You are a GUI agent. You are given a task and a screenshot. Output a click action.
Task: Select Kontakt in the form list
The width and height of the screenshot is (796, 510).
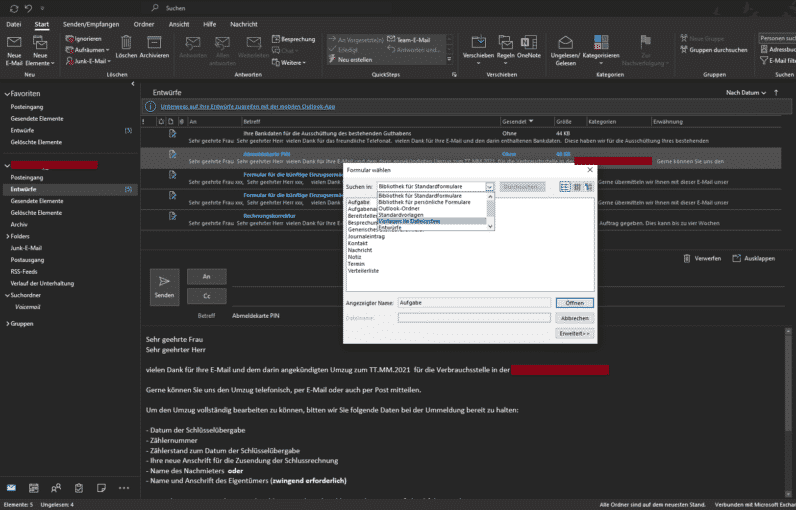357,243
